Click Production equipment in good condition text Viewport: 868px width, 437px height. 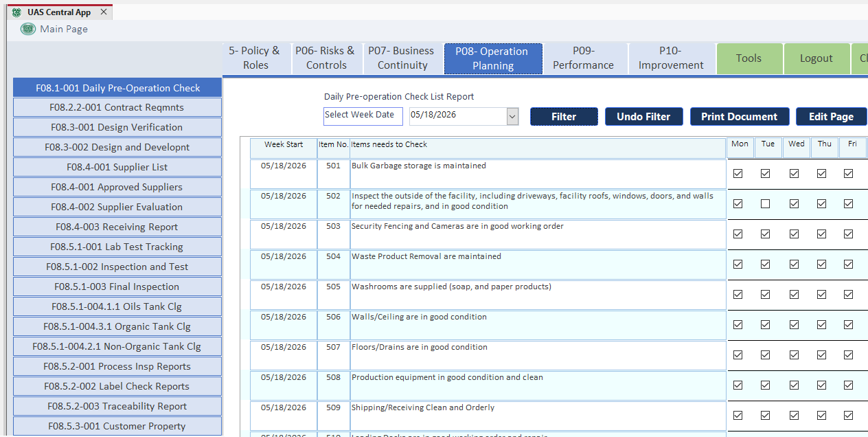coord(447,377)
